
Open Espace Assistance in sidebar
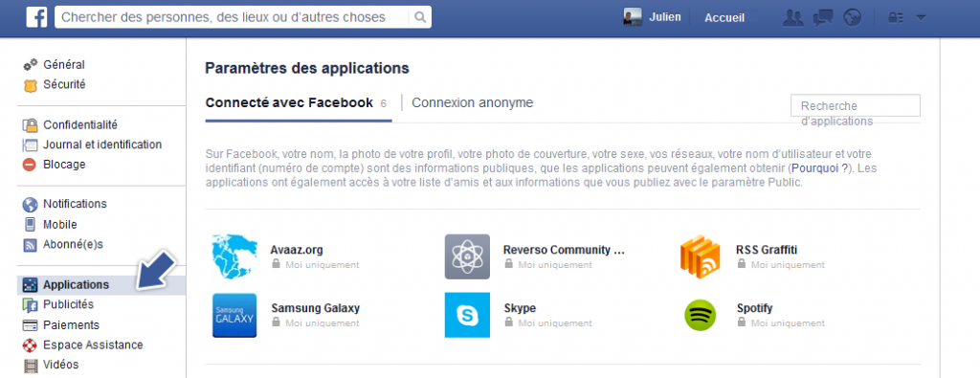click(93, 345)
